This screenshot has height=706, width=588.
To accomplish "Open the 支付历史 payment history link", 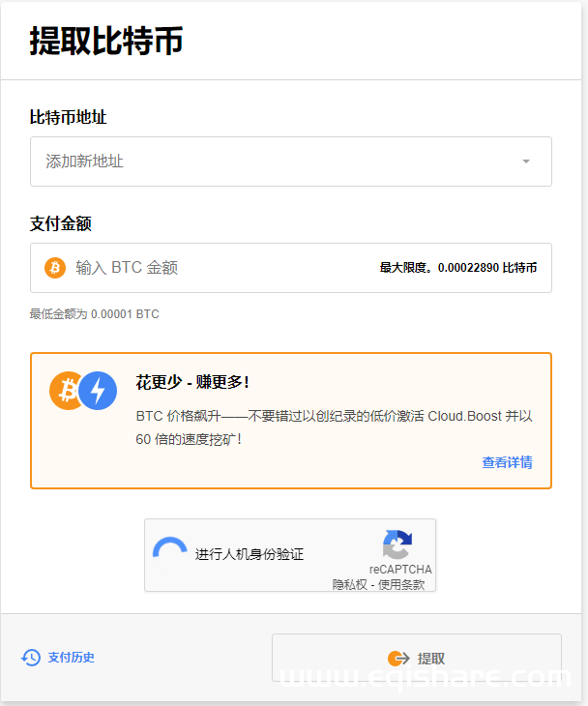I will click(x=72, y=658).
